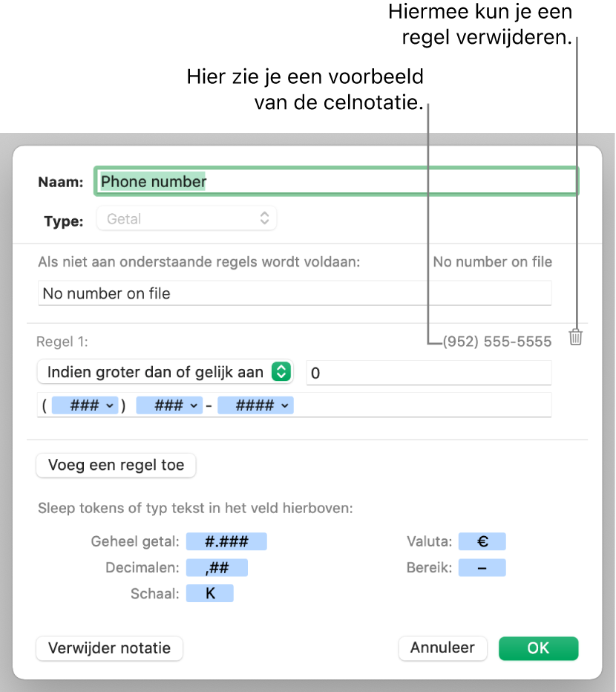Click the Annuleer button
Viewport: 616px width, 692px height.
pyautogui.click(x=442, y=647)
